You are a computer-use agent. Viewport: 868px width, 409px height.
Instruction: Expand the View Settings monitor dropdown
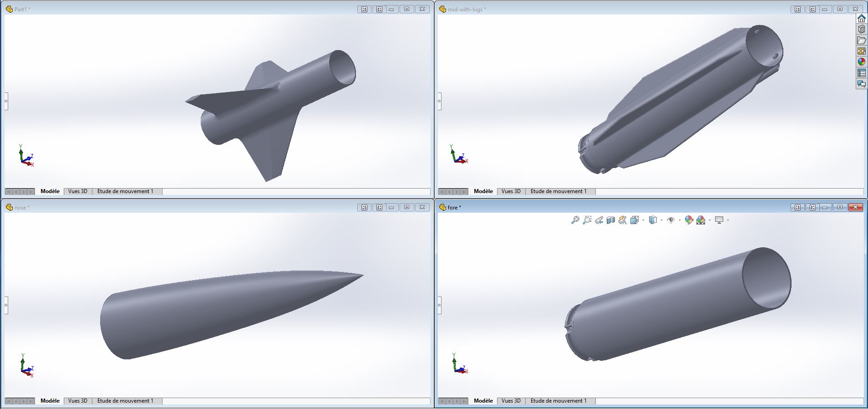pyautogui.click(x=728, y=220)
